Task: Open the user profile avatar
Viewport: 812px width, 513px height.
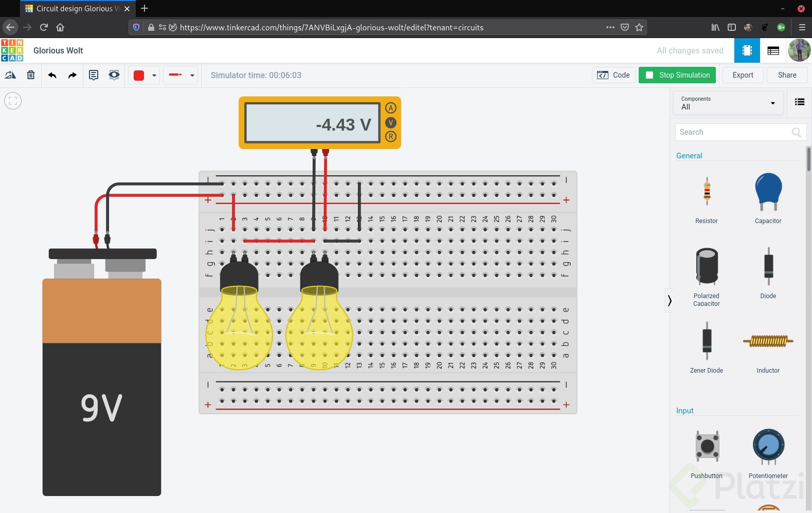Action: [x=799, y=50]
